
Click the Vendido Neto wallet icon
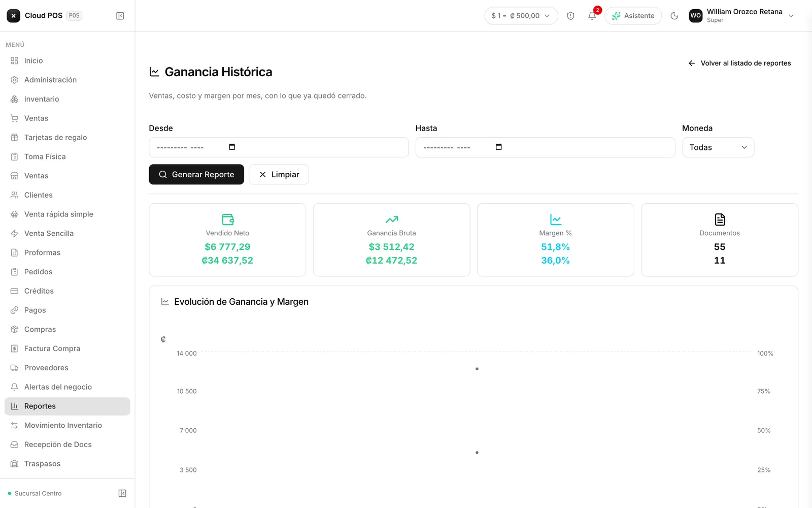(x=228, y=219)
